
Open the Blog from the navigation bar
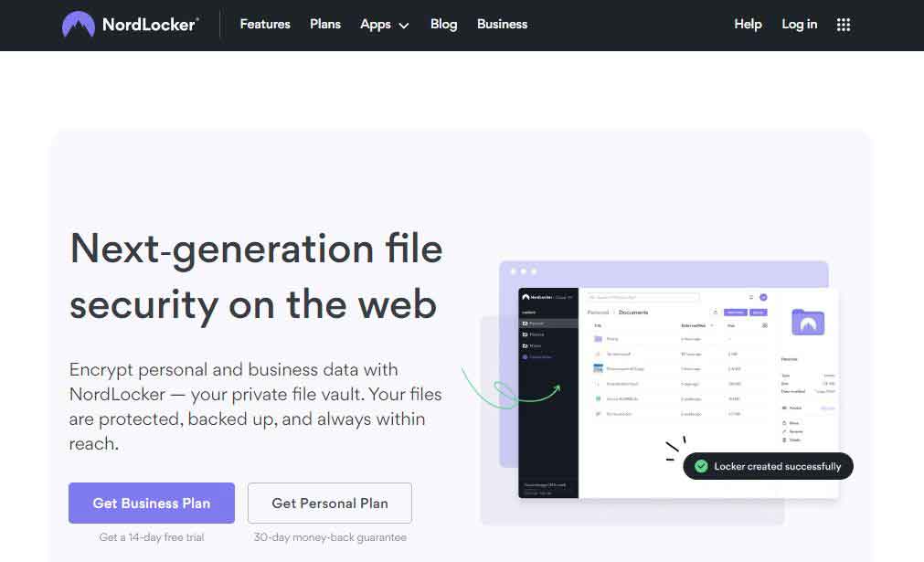[x=443, y=25]
